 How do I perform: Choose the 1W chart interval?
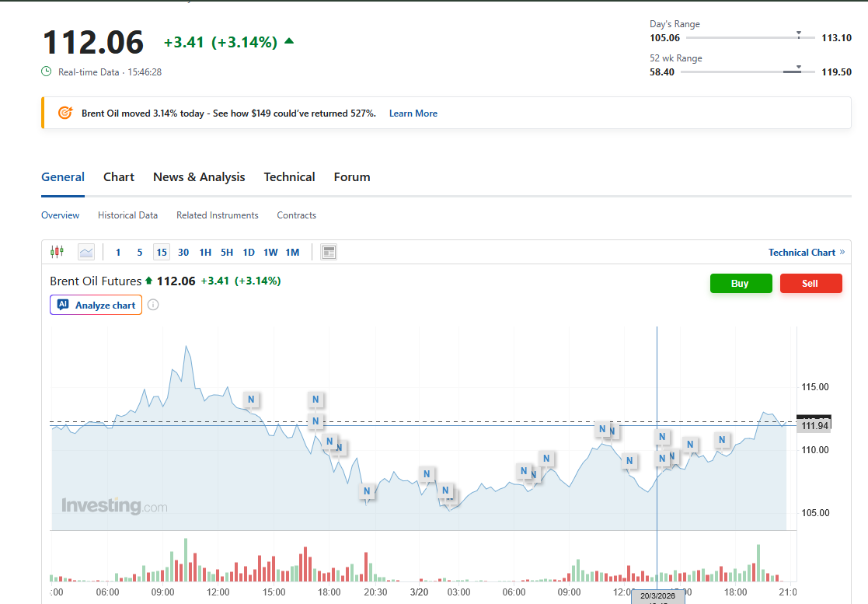(x=270, y=253)
